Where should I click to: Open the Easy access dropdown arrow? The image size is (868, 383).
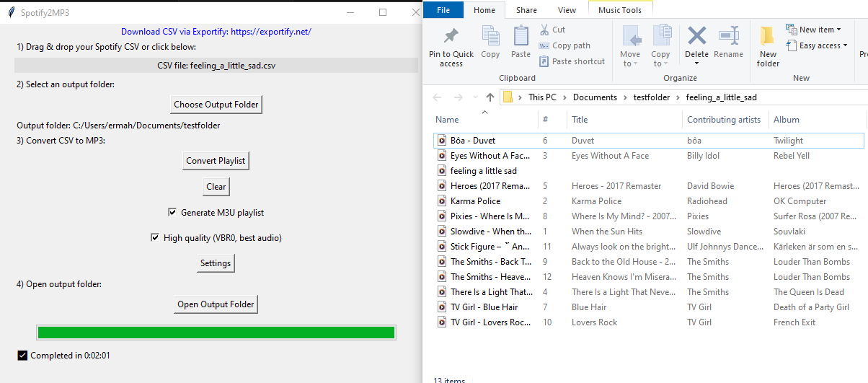click(x=845, y=46)
